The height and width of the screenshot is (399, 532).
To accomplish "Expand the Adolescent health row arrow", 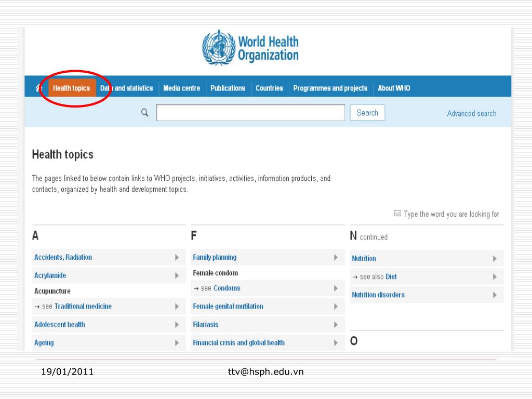I will pos(177,325).
